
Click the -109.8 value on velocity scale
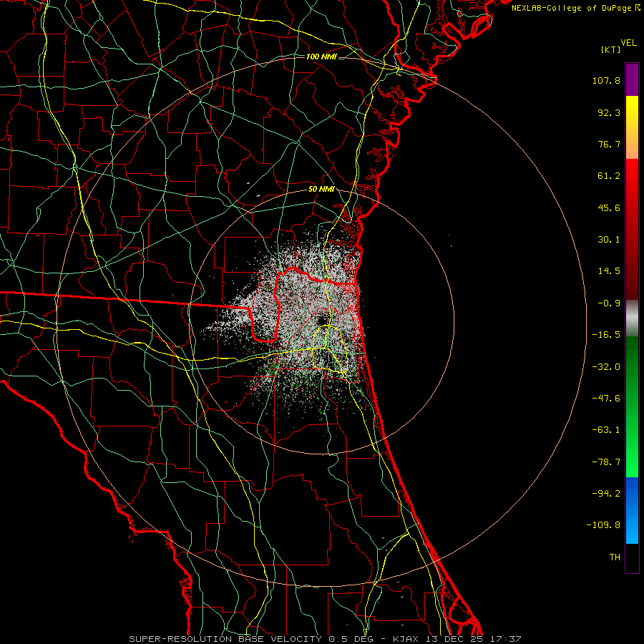[603, 525]
